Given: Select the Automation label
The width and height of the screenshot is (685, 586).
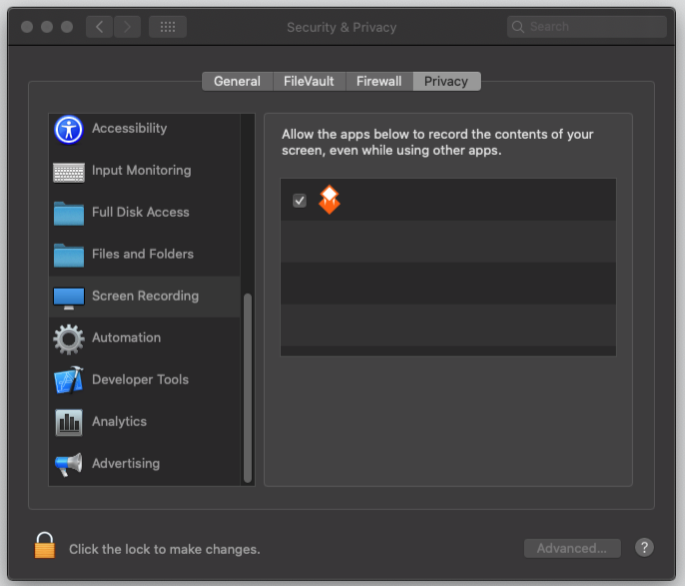Looking at the screenshot, I should point(126,338).
